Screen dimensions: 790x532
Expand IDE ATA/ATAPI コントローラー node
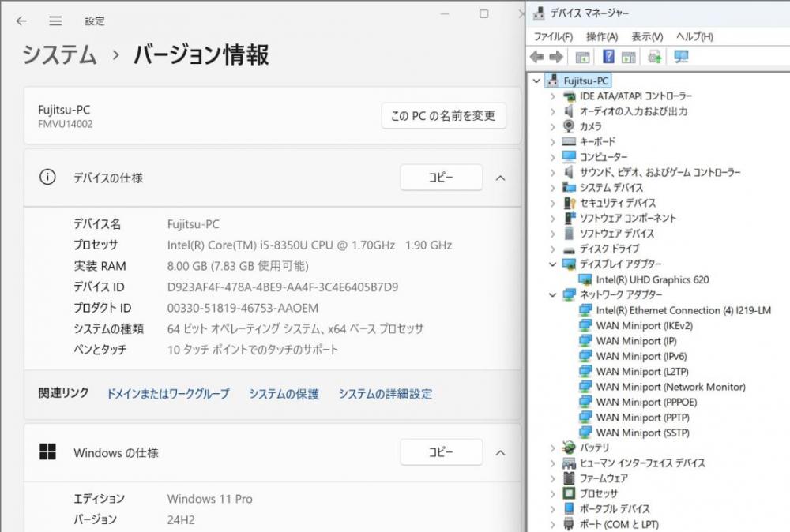[x=553, y=96]
